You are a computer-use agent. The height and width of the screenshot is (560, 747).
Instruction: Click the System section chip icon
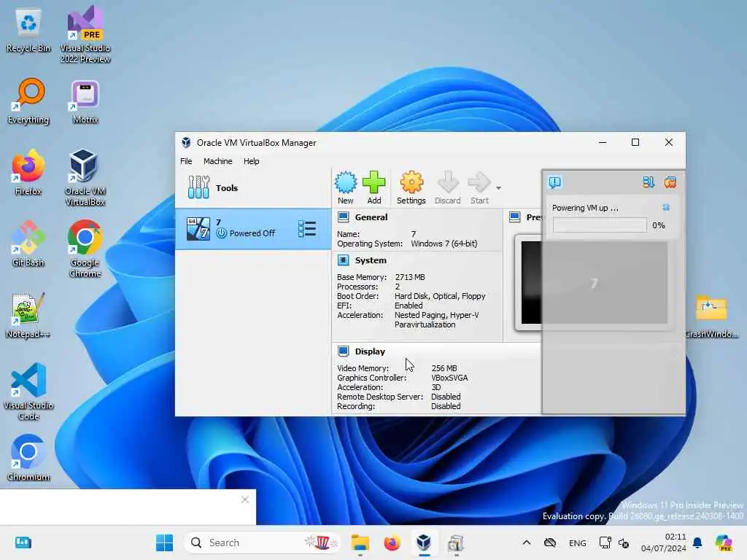(343, 260)
